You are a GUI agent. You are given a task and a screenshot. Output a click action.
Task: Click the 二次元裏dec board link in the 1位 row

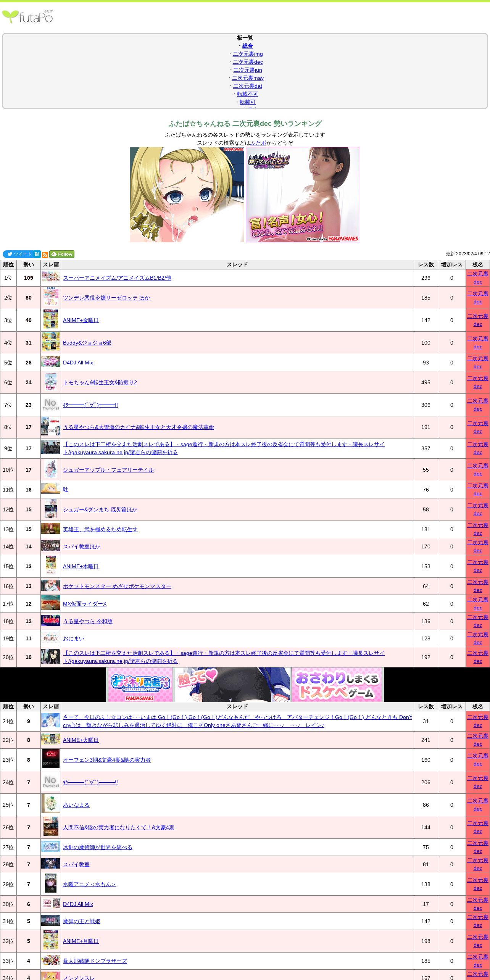(478, 278)
